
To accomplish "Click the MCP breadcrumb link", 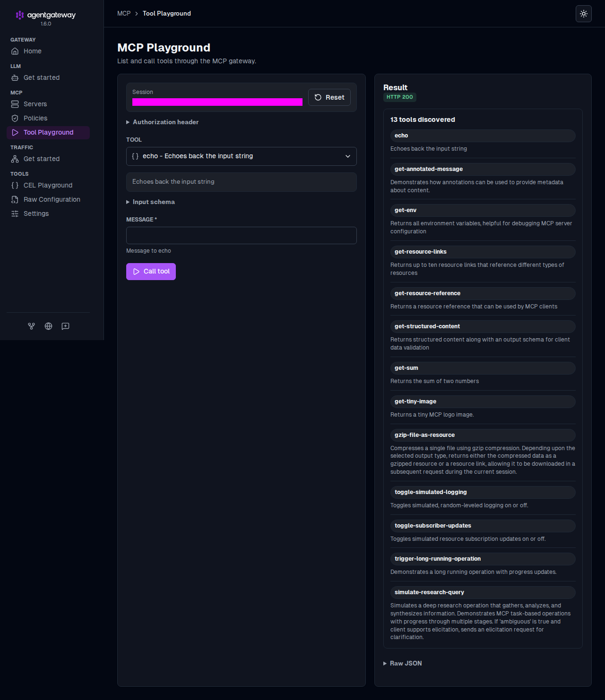I will tap(124, 13).
